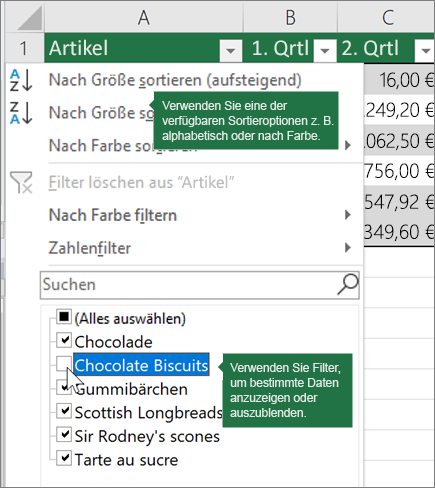The image size is (435, 488).
Task: Click the clear filter funnel icon
Action: coord(21,182)
